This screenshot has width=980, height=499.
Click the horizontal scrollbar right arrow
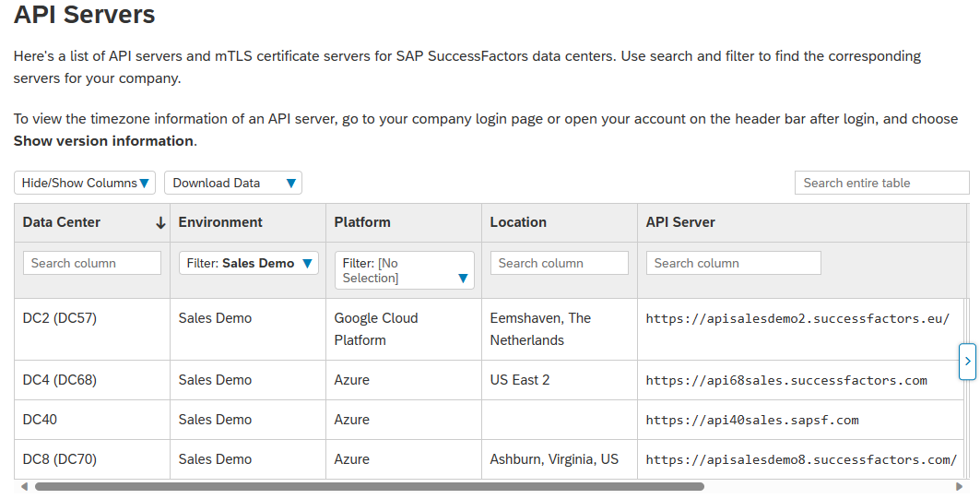click(959, 486)
